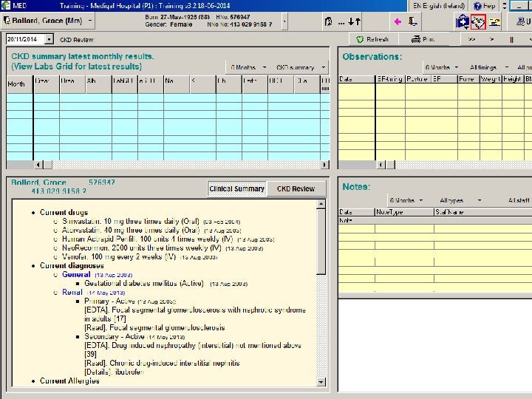This screenshot has height=399, width=532.
Task: Switch to the CKD Review tab
Action: coord(296,188)
